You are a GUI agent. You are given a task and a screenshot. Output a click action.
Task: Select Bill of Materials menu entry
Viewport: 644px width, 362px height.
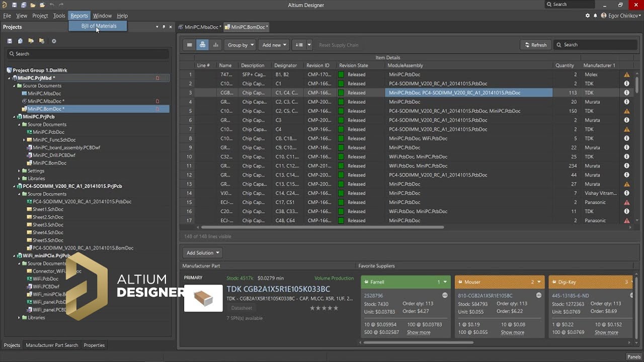pyautogui.click(x=98, y=26)
